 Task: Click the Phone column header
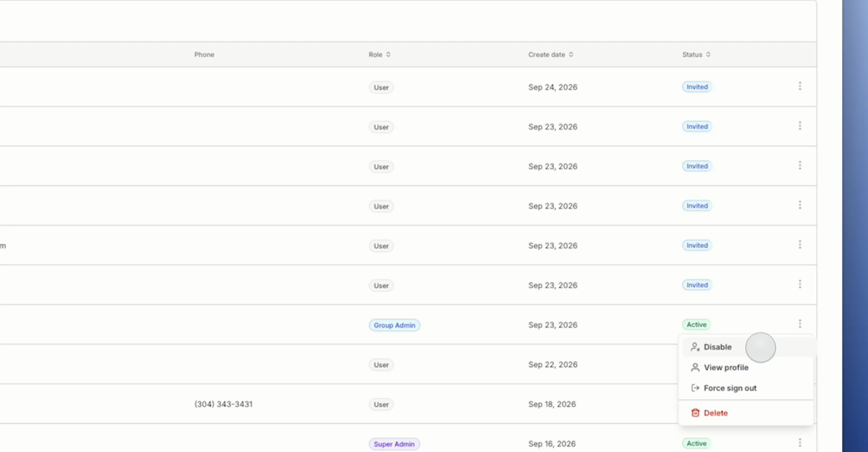tap(204, 55)
